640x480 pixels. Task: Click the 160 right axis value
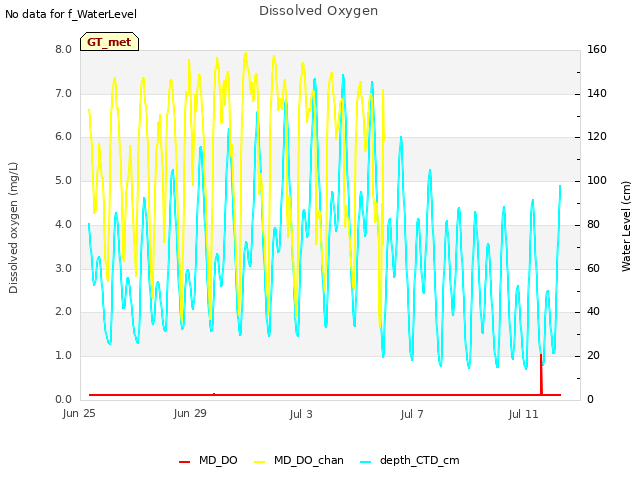tap(597, 49)
